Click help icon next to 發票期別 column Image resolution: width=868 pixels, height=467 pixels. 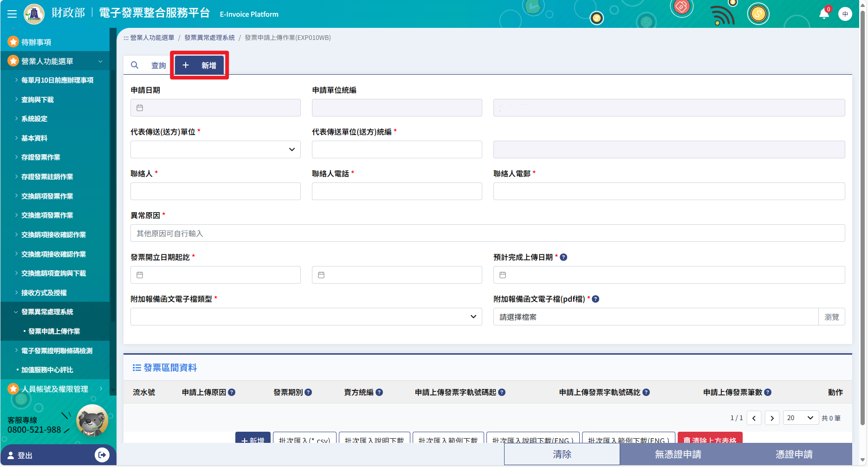(308, 392)
